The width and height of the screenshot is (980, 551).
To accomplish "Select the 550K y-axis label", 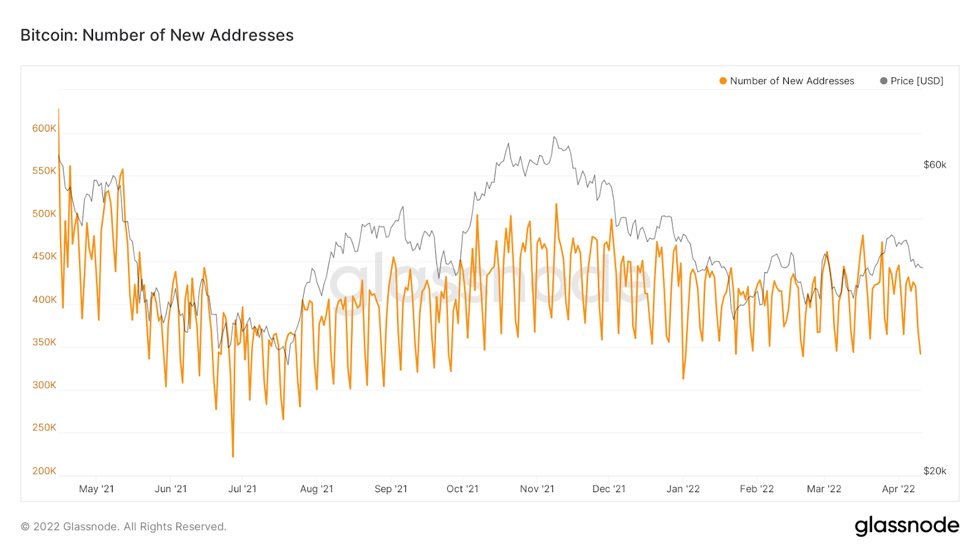I will [x=44, y=171].
